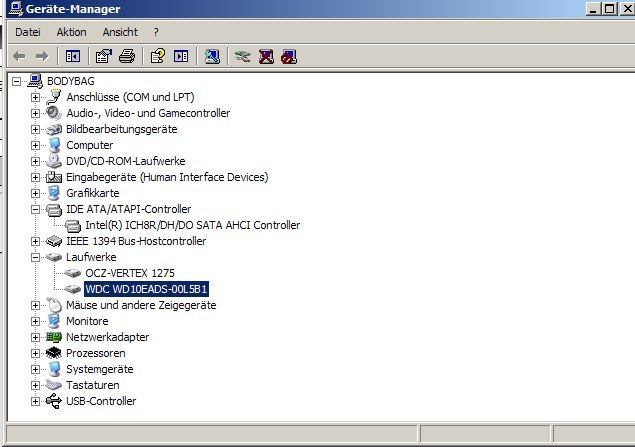This screenshot has height=447, width=635.
Task: Click the Bildbearbeitungsgeräte camera icon
Action: (x=54, y=129)
